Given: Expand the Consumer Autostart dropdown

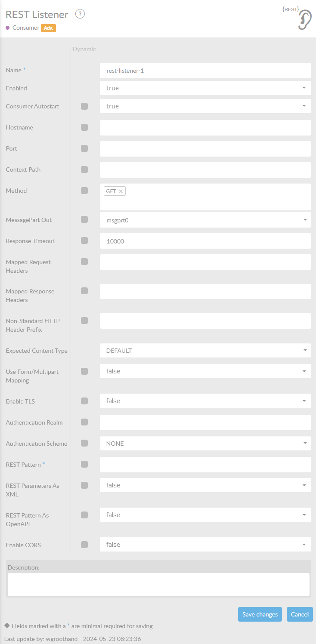Looking at the screenshot, I should [205, 106].
